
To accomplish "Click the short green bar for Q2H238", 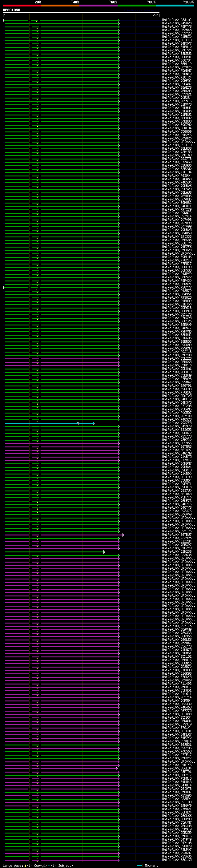I will point(54,552).
